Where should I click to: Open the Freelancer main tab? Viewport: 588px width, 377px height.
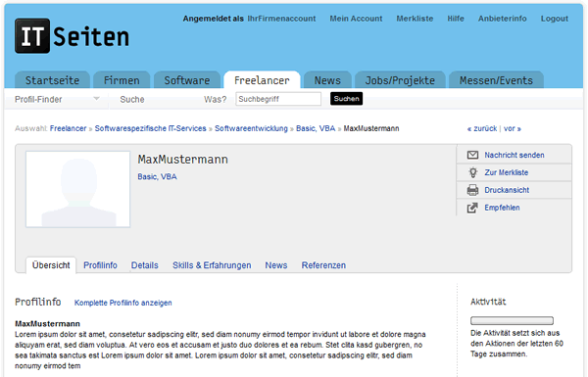262,80
